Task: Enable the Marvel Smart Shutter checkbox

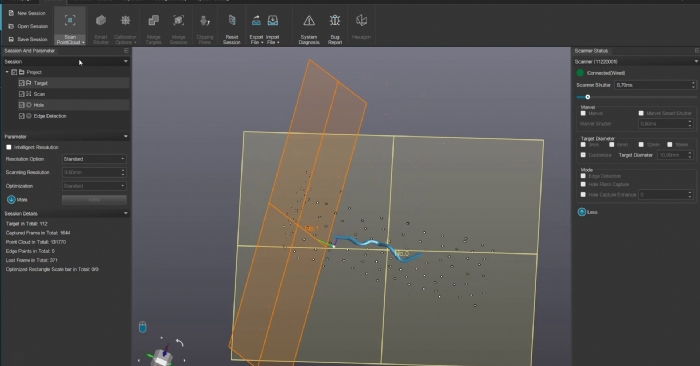Action: pos(641,113)
